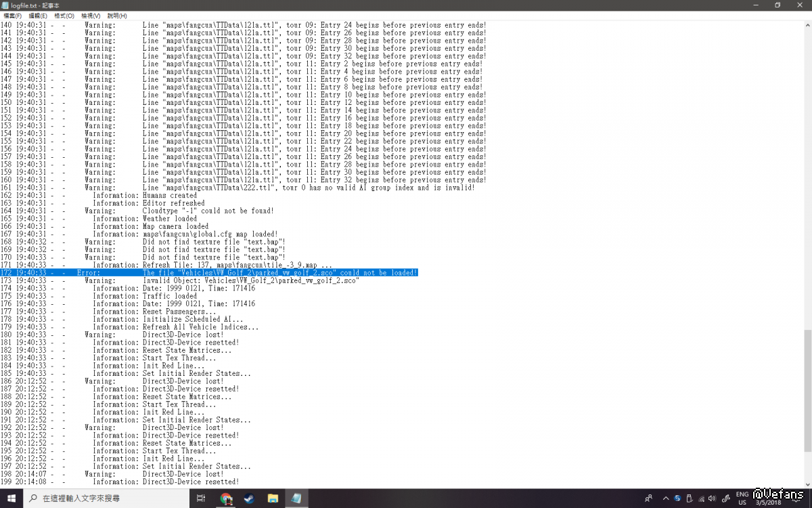Click the safely remove hardware tray icon
This screenshot has height=508, width=812.
pyautogui.click(x=689, y=498)
